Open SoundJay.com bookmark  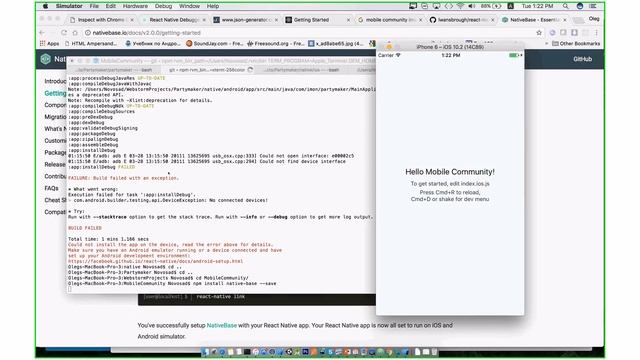[215, 43]
